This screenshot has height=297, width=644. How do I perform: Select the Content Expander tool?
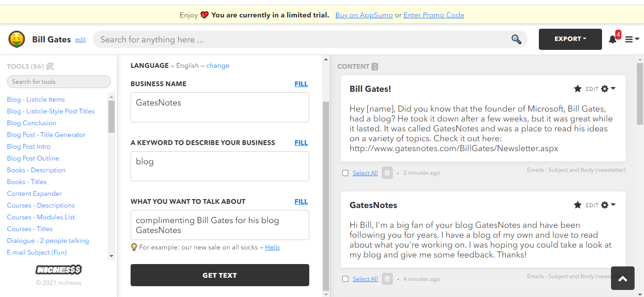(34, 193)
